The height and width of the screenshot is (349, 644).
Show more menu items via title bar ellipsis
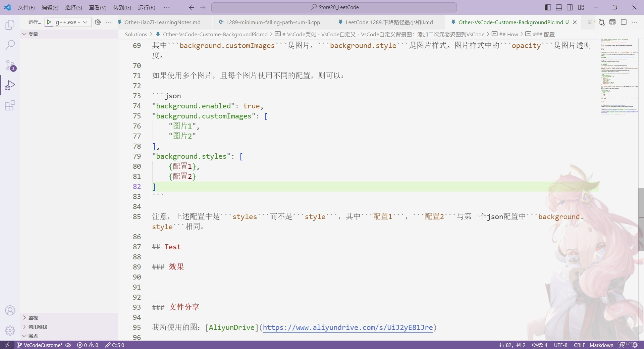click(x=167, y=7)
